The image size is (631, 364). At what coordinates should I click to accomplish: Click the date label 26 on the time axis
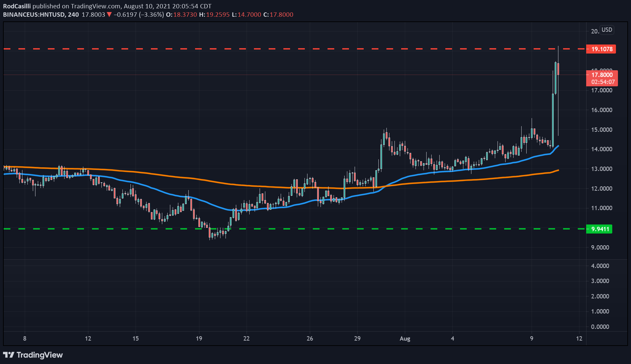[x=310, y=339]
